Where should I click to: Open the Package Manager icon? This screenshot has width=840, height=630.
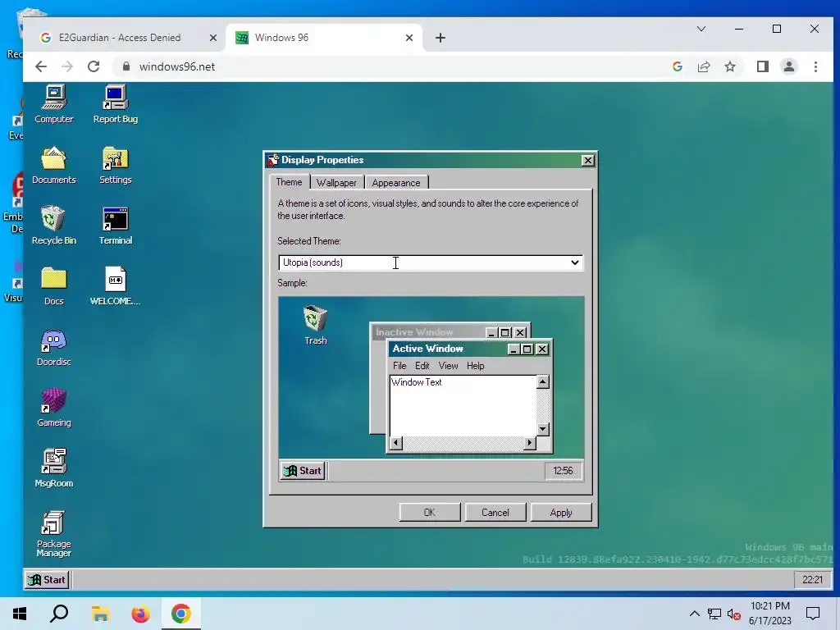pyautogui.click(x=53, y=533)
